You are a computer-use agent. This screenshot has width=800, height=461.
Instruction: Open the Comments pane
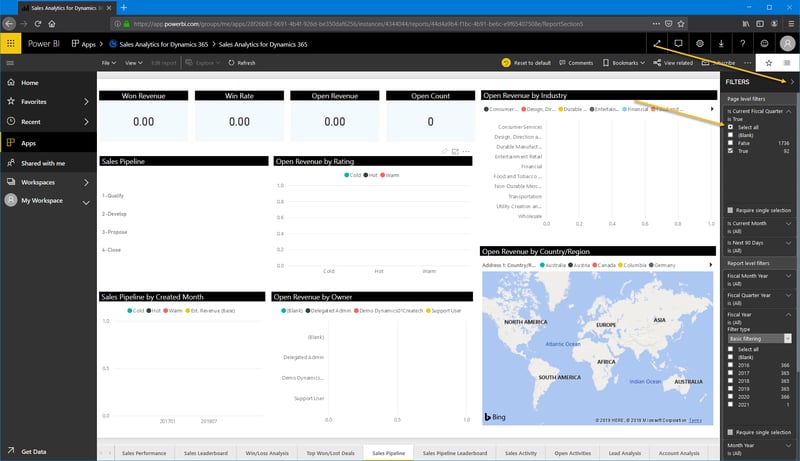(x=576, y=63)
